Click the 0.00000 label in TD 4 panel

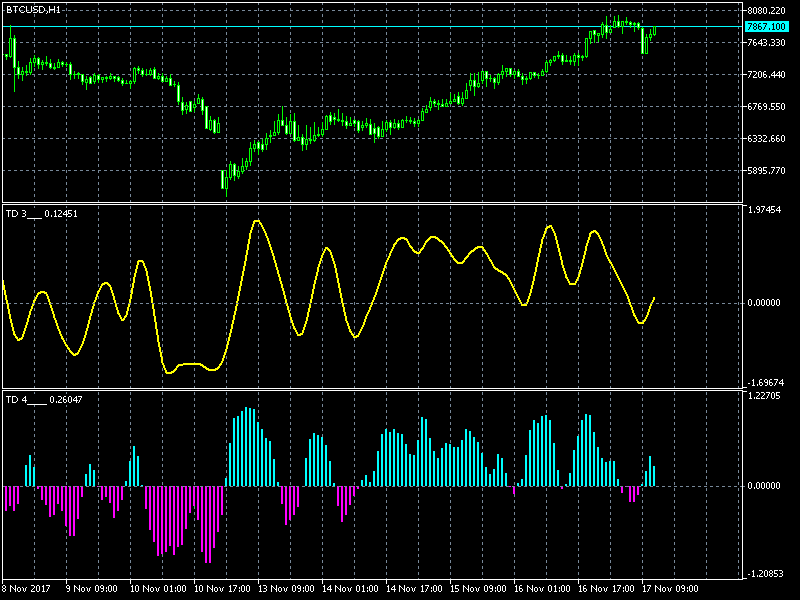point(764,486)
